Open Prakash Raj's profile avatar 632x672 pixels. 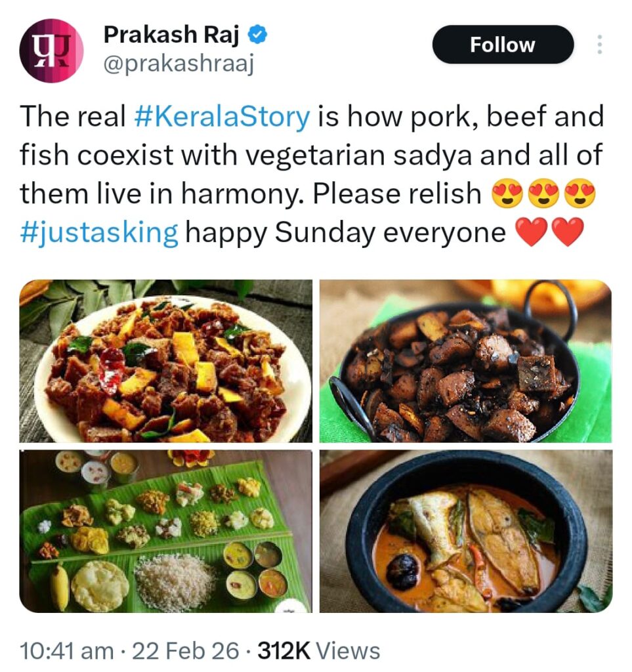52,50
